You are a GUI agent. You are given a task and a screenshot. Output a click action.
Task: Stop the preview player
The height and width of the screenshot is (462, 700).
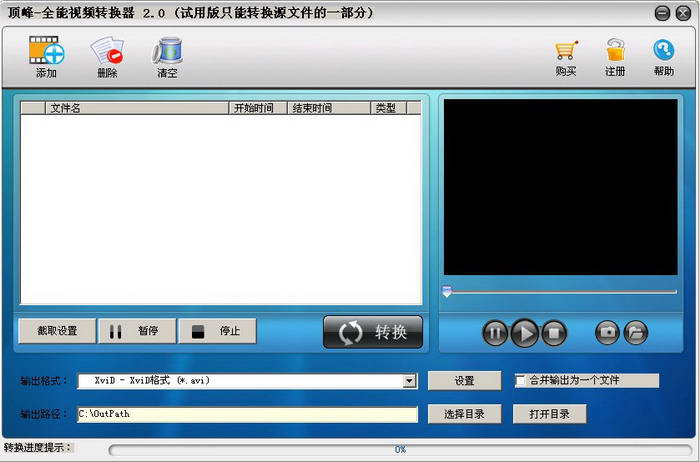(554, 333)
